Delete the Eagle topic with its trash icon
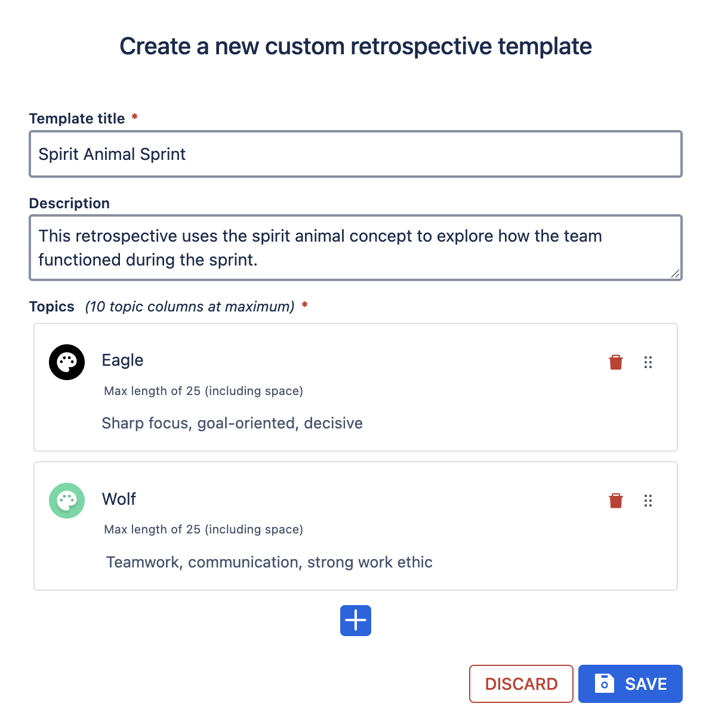This screenshot has width=709, height=728. coord(616,362)
